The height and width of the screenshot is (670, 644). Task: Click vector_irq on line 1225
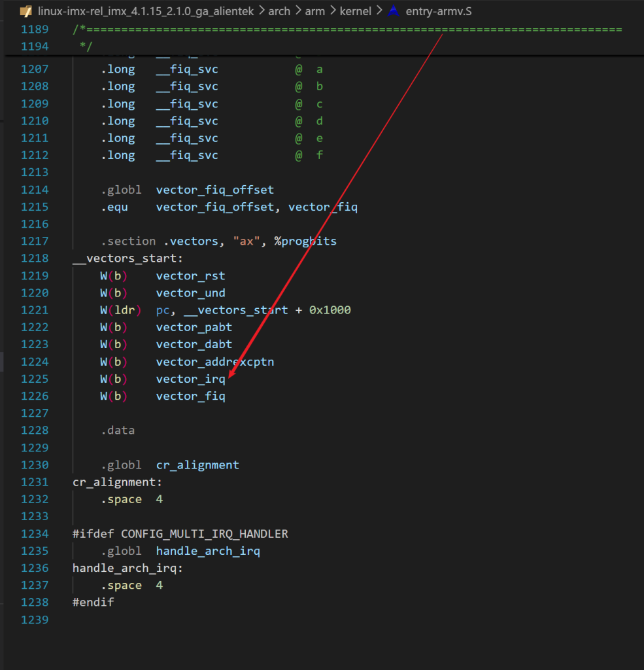point(190,379)
